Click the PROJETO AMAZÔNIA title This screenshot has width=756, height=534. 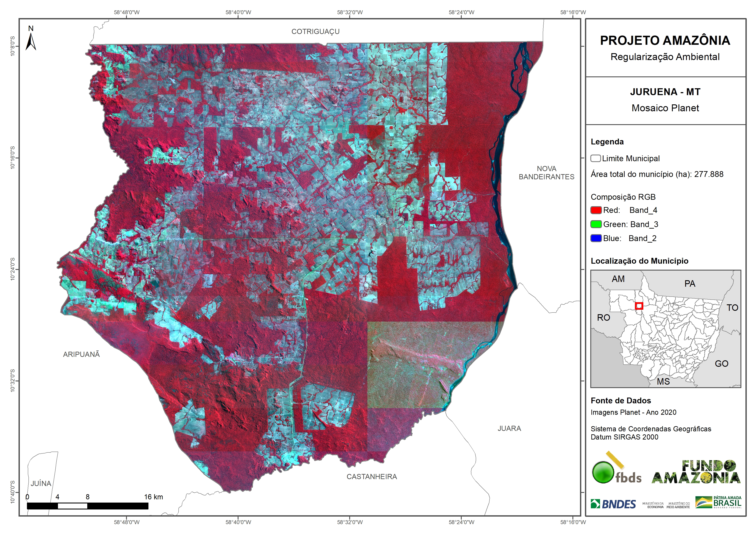pyautogui.click(x=665, y=40)
